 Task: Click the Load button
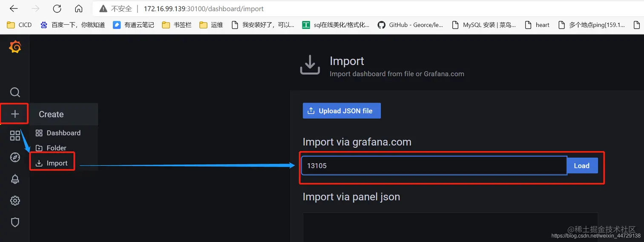582,166
